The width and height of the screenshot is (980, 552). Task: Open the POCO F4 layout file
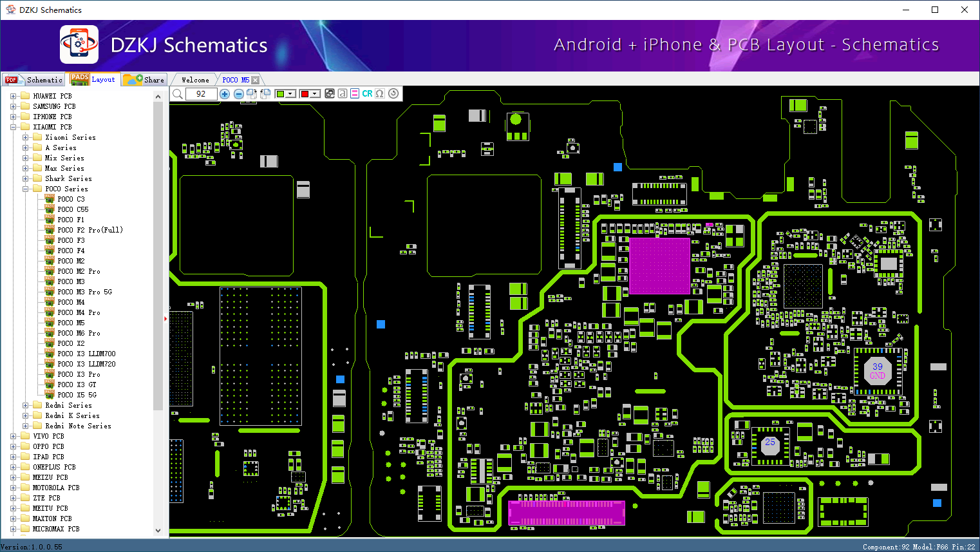click(71, 251)
